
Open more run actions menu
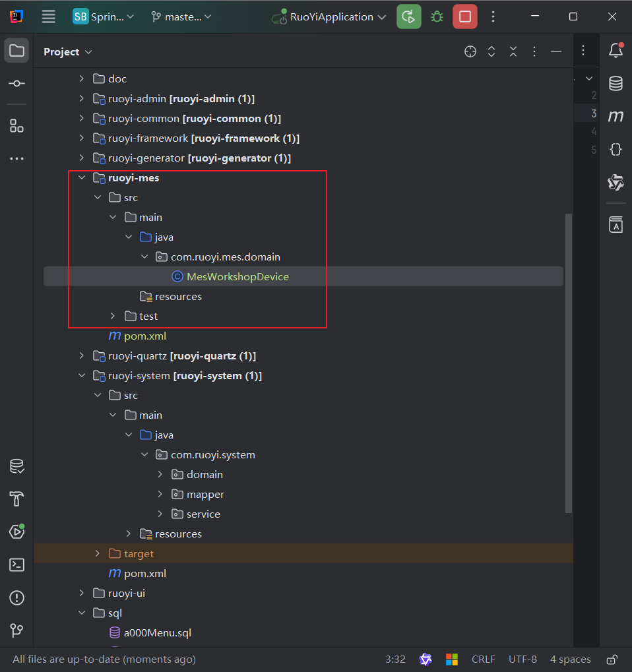493,16
